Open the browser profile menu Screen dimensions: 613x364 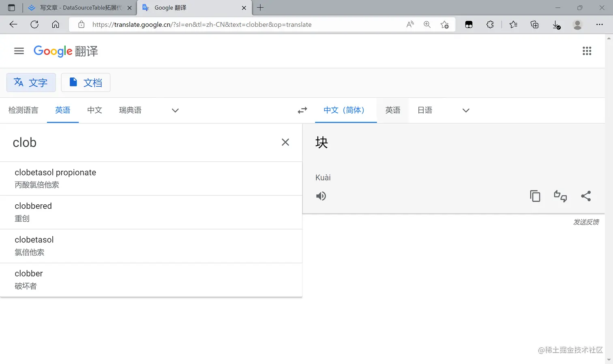pyautogui.click(x=578, y=24)
